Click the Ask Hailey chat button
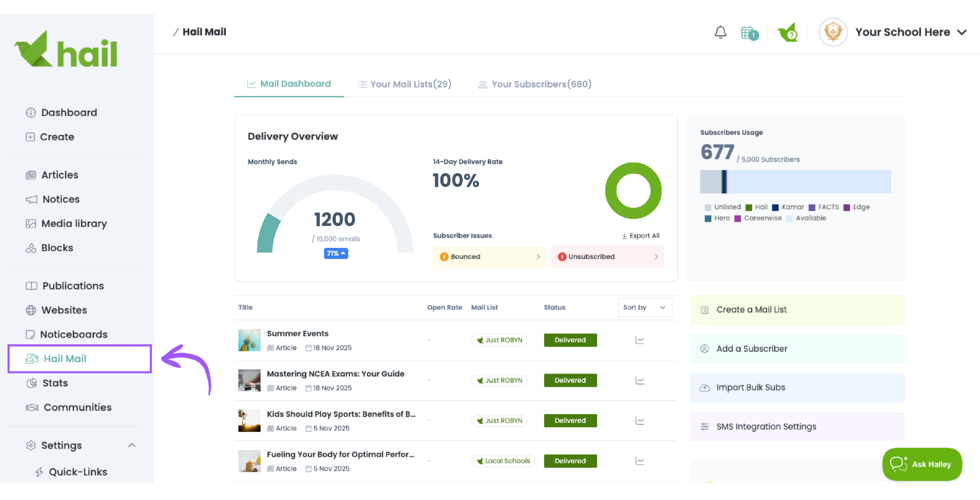 [x=922, y=464]
